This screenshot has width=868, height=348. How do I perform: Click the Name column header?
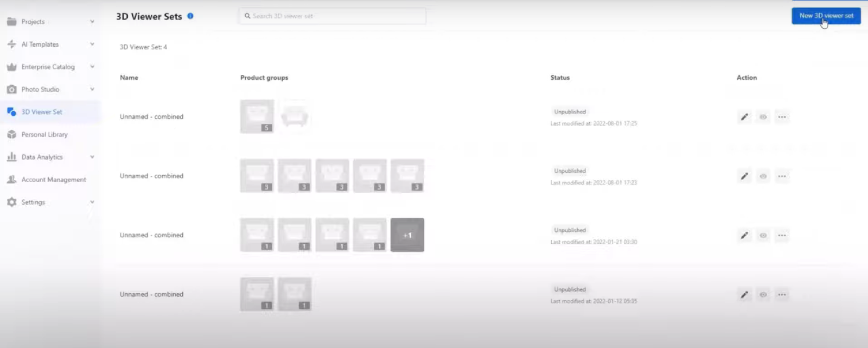click(129, 78)
